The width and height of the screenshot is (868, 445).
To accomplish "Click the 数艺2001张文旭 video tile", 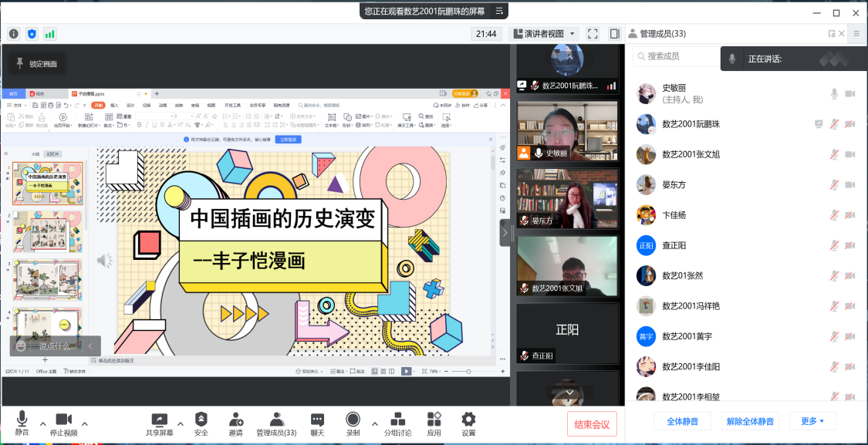I will (x=567, y=267).
